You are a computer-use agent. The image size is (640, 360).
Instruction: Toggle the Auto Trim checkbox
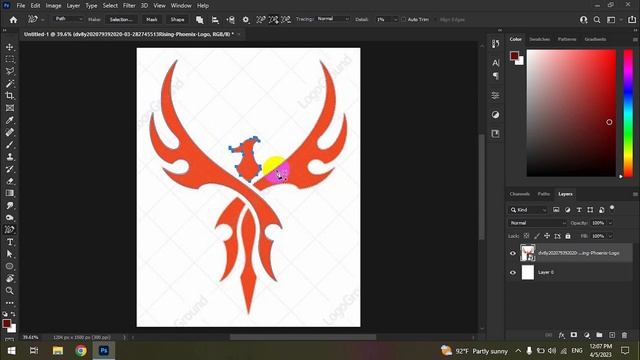403,19
